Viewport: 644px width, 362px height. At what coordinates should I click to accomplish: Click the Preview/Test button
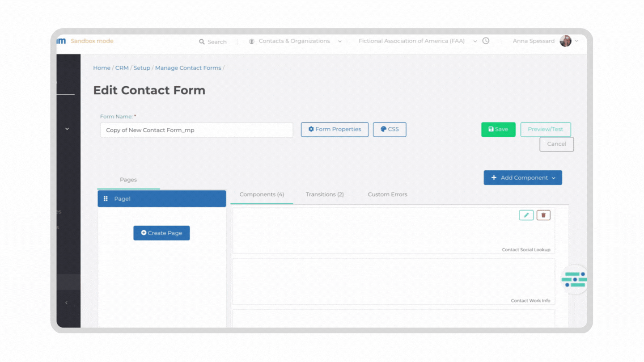click(546, 129)
